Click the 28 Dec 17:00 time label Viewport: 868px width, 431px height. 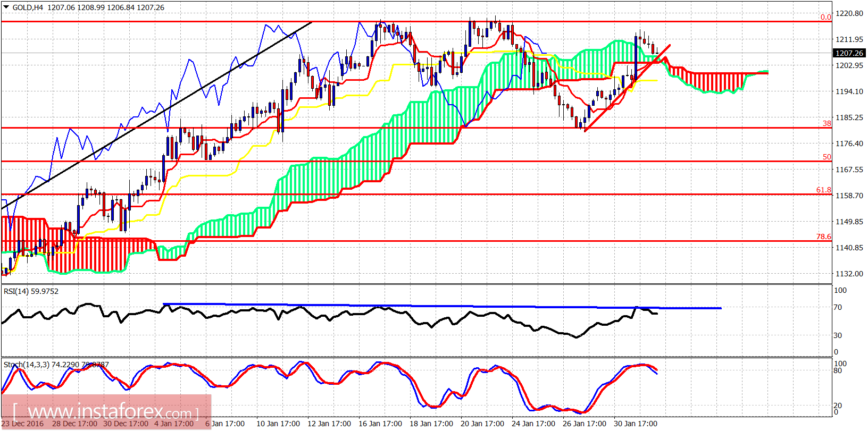[74, 424]
